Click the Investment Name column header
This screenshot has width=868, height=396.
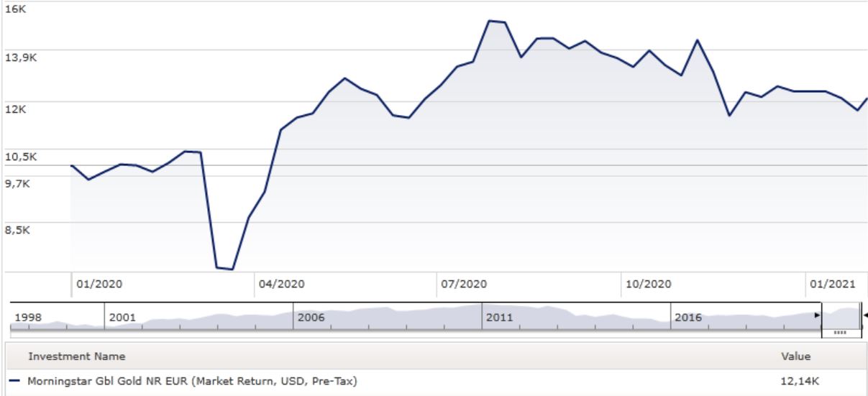click(76, 356)
